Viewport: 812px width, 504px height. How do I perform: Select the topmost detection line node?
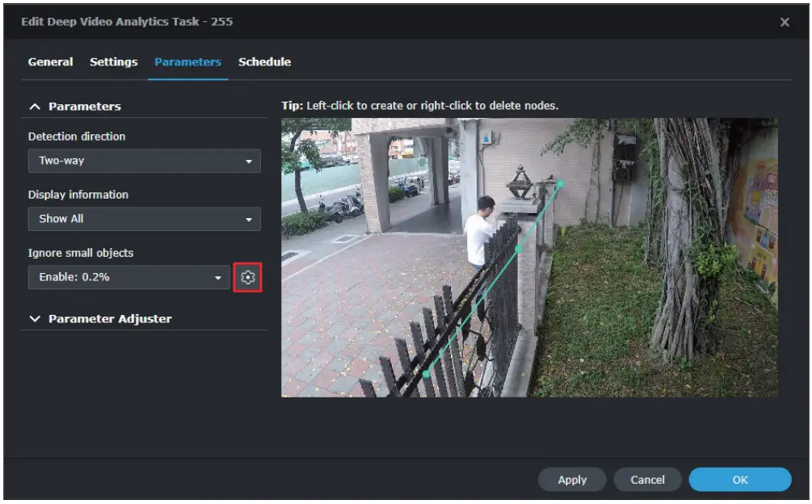[562, 183]
